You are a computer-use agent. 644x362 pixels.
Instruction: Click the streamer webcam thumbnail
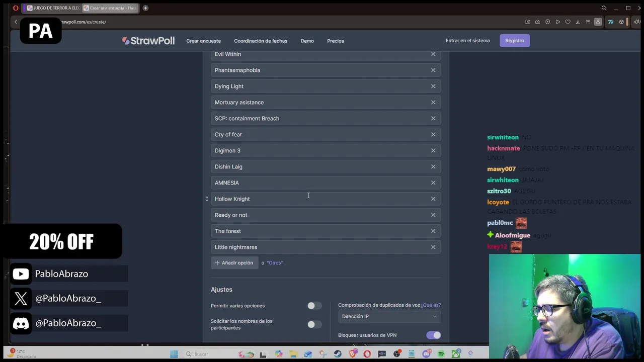(565, 306)
